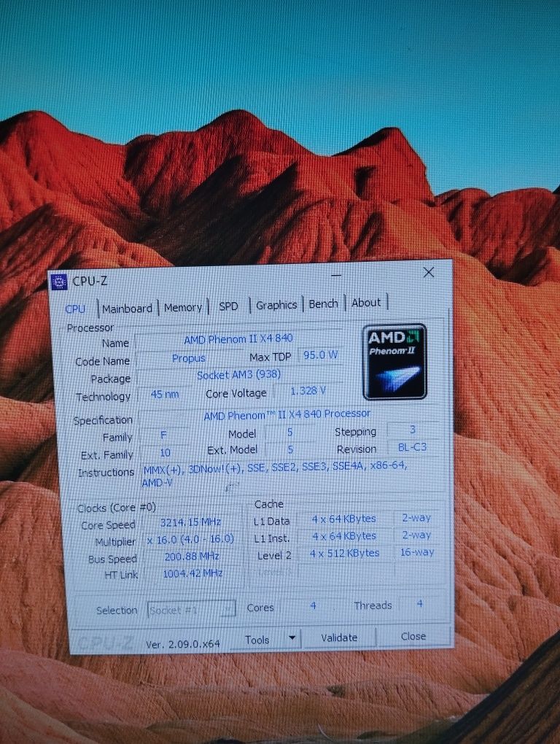This screenshot has width=560, height=744.
Task: Open the About tab
Action: (366, 303)
